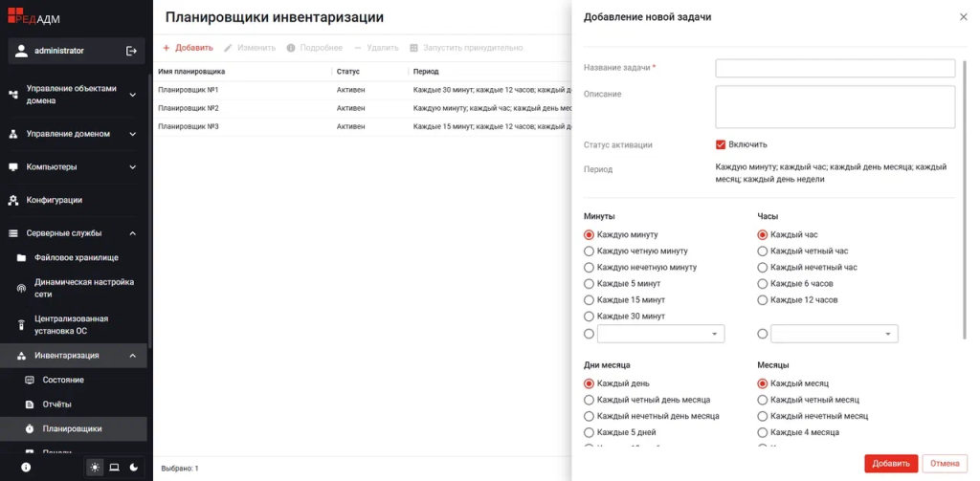Open the Конфигурации section

point(54,200)
